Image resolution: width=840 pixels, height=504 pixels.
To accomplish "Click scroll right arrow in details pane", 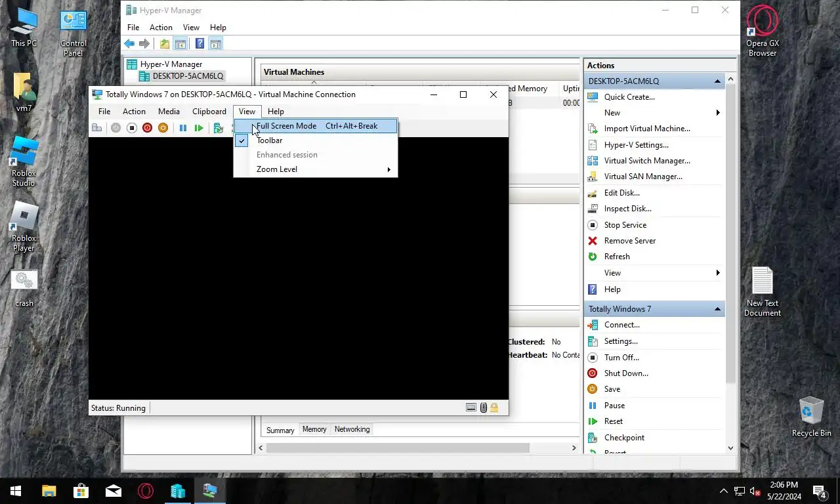I will click(x=574, y=448).
